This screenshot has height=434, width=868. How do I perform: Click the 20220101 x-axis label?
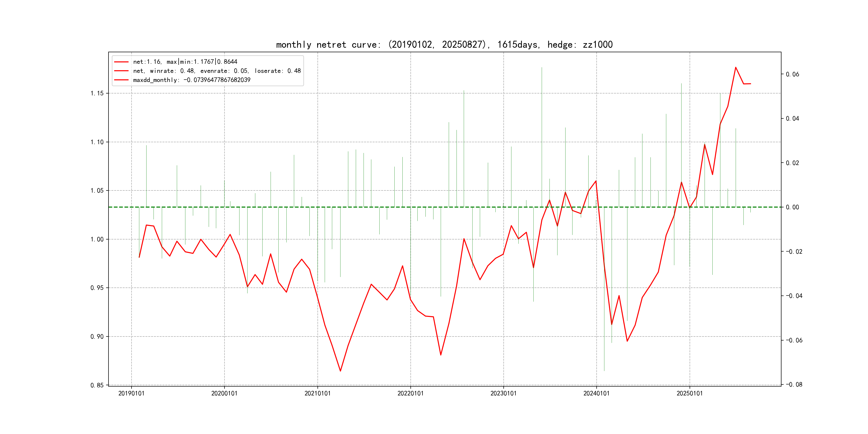pyautogui.click(x=410, y=393)
